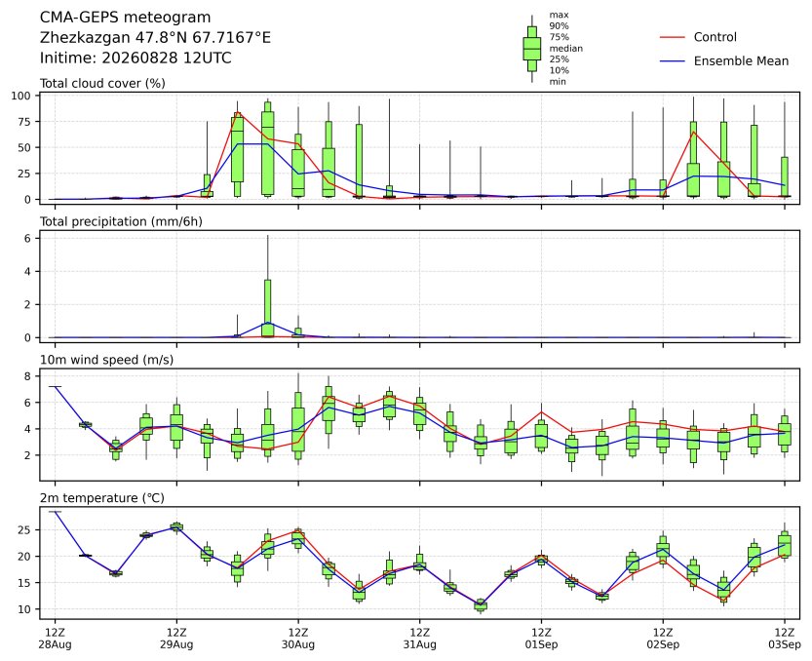The height and width of the screenshot is (661, 812).
Task: Click the legend boxplot icon
Action: click(532, 49)
